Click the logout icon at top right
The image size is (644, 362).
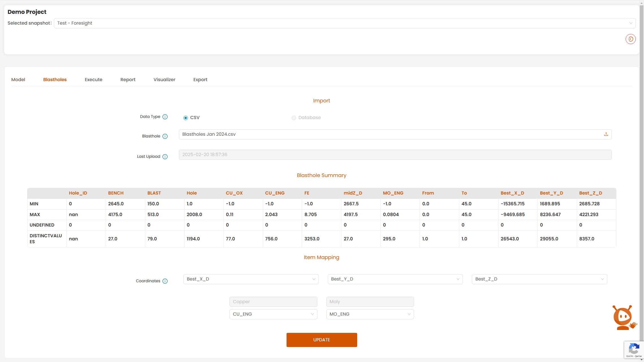630,39
